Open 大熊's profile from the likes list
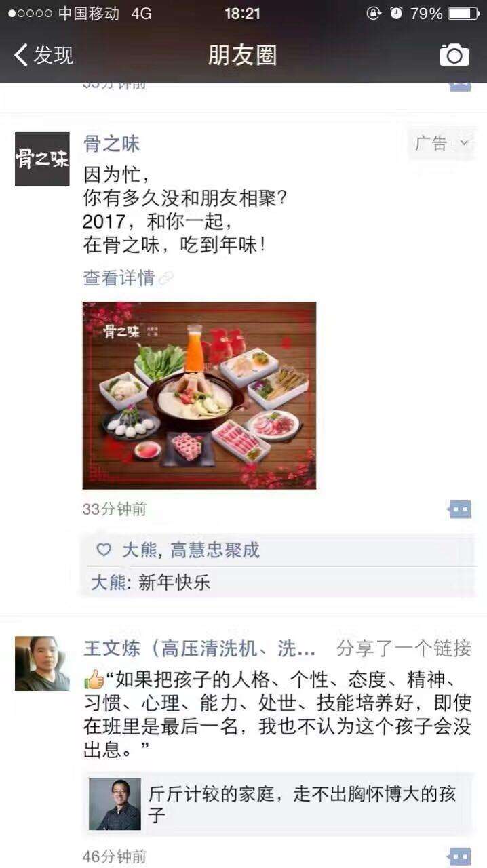487x868 pixels. (x=139, y=550)
